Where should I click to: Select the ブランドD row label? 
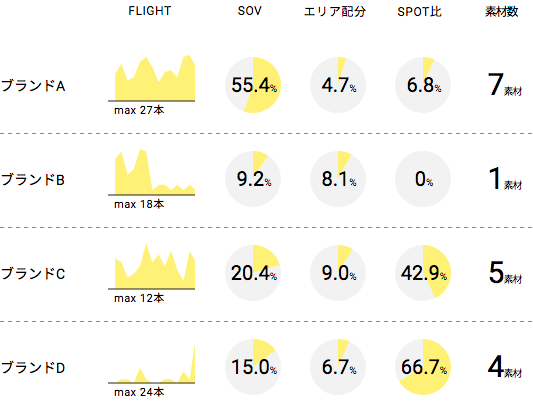[x=33, y=368]
